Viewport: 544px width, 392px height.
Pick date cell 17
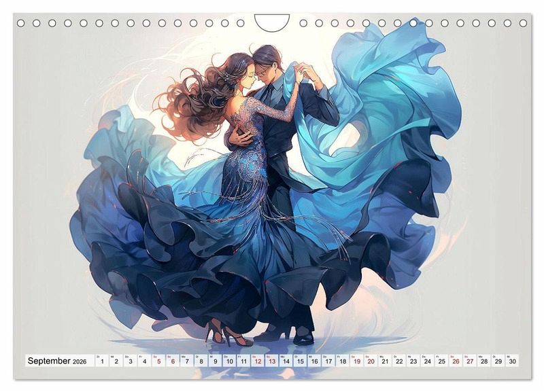(328, 361)
